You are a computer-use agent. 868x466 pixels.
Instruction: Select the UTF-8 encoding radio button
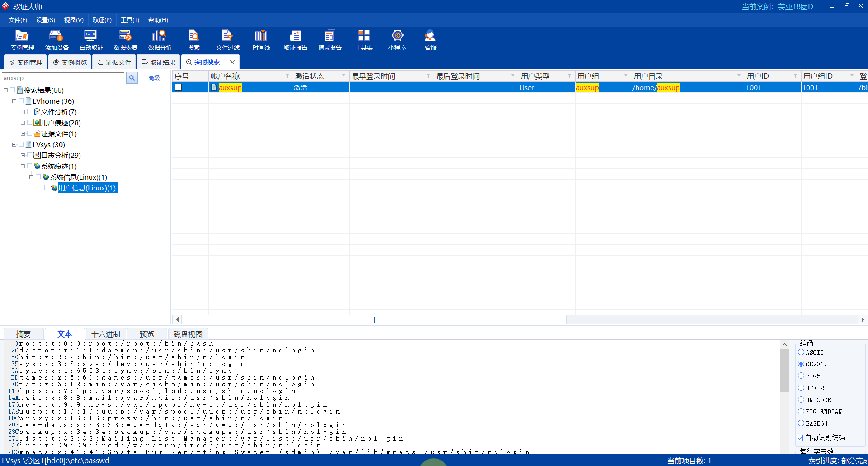tap(801, 388)
